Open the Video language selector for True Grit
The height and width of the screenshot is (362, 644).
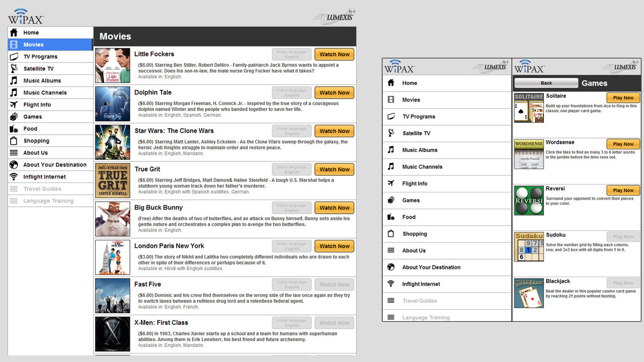292,169
